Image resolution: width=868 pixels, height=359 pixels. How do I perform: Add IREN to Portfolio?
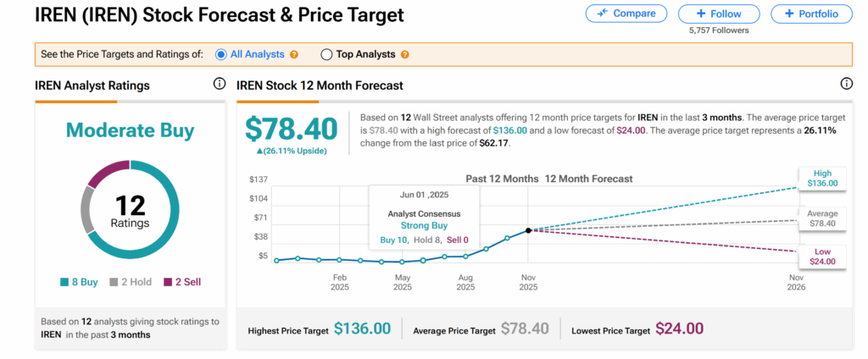811,14
